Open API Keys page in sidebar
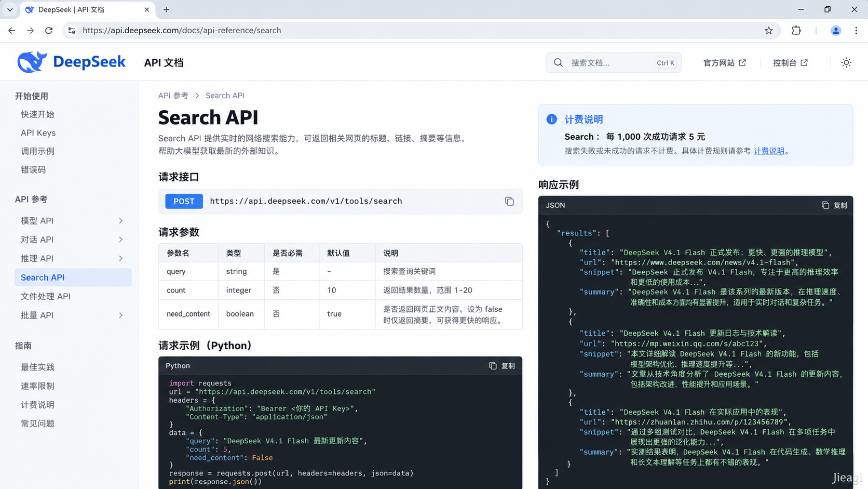 (38, 133)
